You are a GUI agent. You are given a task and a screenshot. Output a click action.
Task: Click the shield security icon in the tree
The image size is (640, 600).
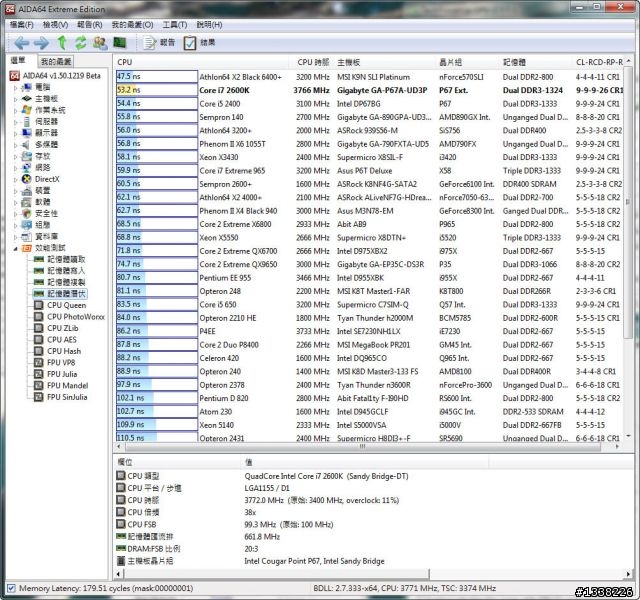tap(27, 213)
